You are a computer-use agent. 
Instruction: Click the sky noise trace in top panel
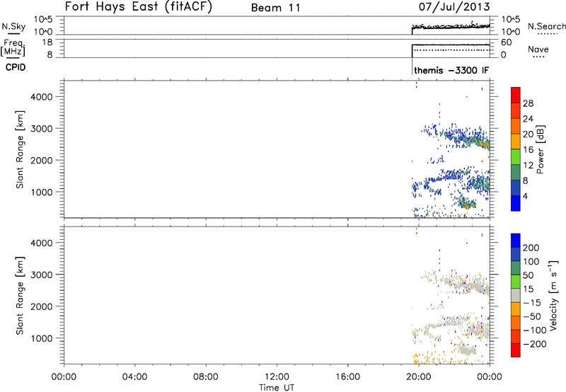pos(451,27)
